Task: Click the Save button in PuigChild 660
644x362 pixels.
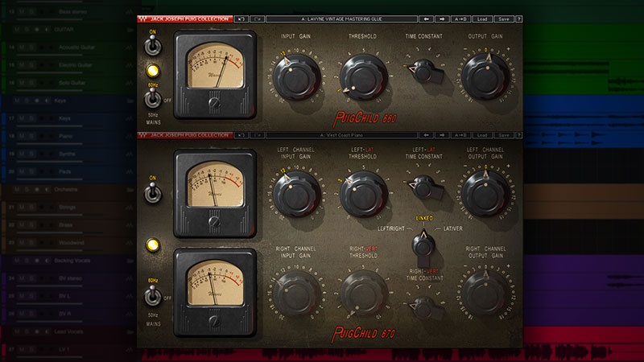Action: tap(504, 19)
